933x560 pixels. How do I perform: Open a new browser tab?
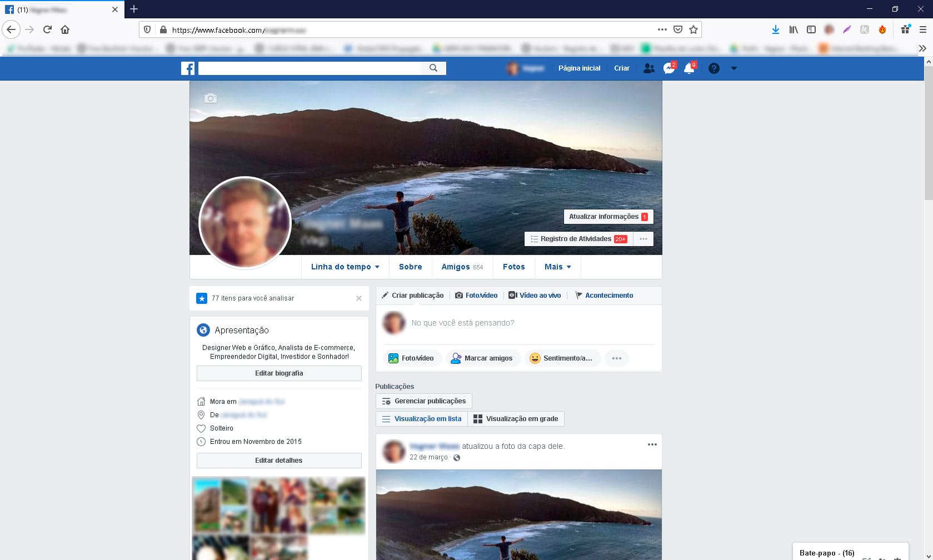pyautogui.click(x=134, y=9)
